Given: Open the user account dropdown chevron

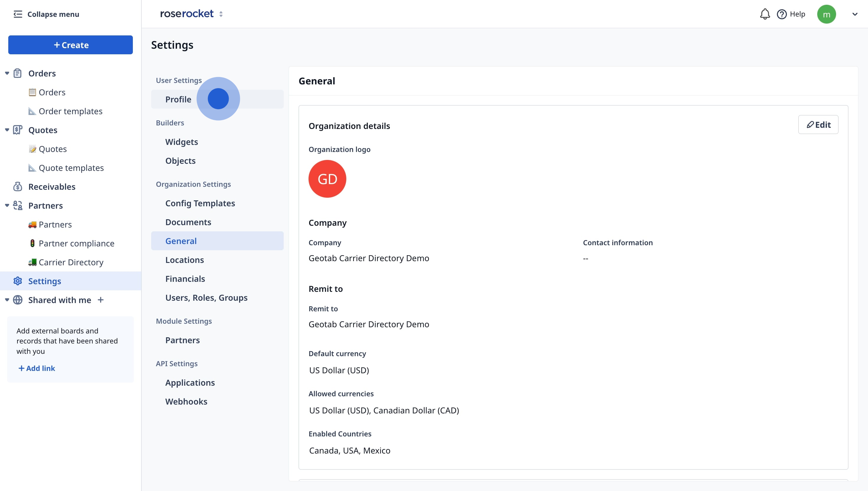Looking at the screenshot, I should (x=854, y=14).
